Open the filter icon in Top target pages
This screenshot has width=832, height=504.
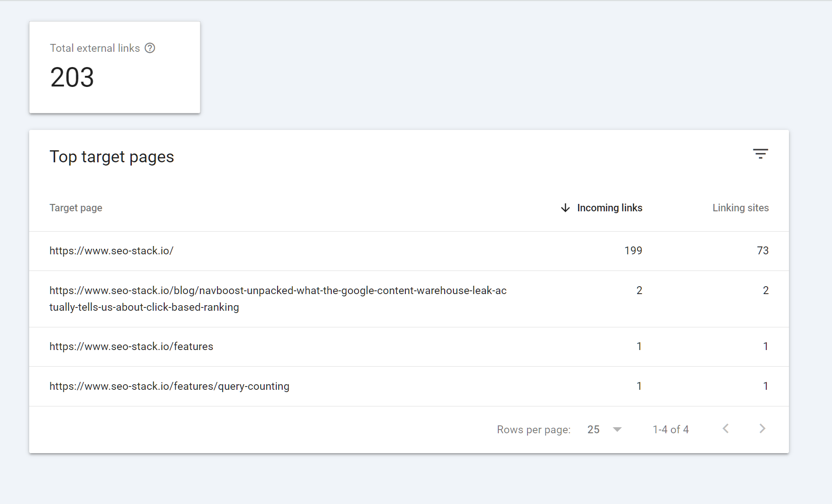point(760,154)
